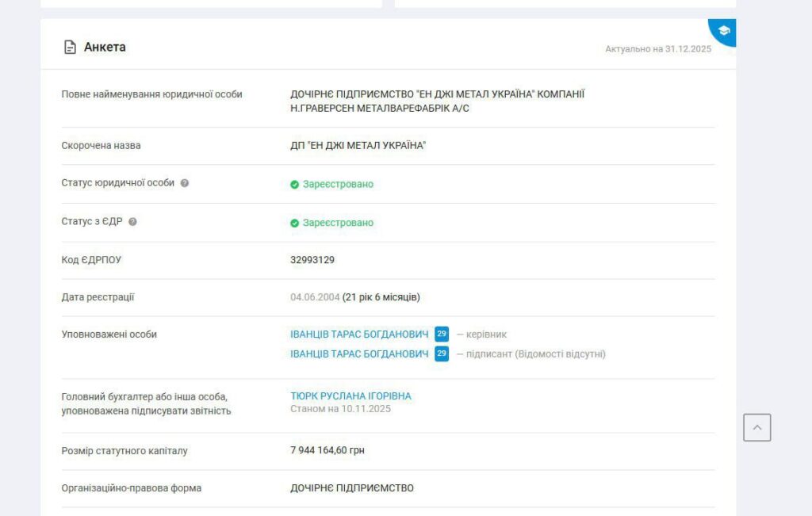Click the Анкета document icon
This screenshot has height=516, width=812.
(x=70, y=47)
